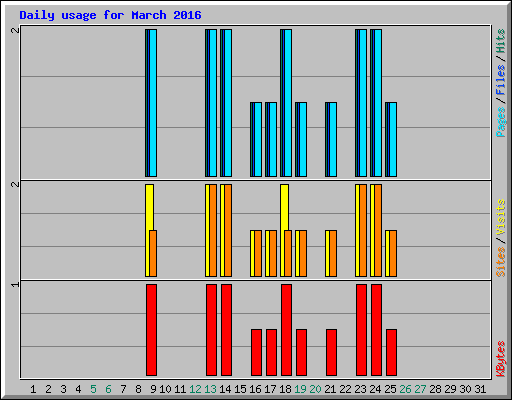512x400 pixels.
Task: Click the tall yellow Visits bar for day 18
Action: pyautogui.click(x=284, y=207)
